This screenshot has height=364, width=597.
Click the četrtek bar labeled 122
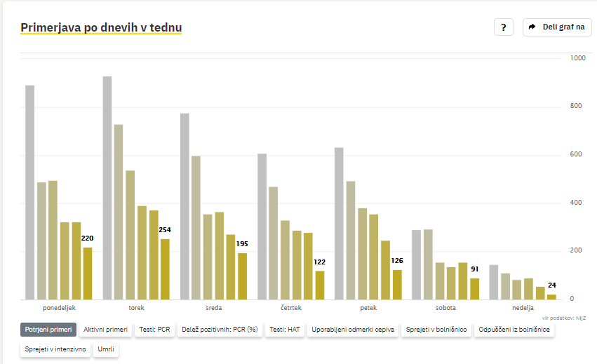click(x=320, y=285)
